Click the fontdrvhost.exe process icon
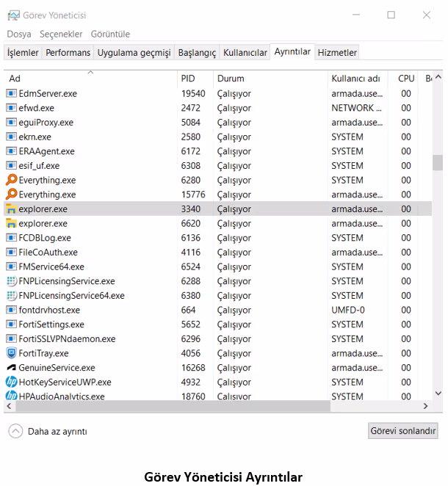This screenshot has width=448, height=486. tap(11, 310)
